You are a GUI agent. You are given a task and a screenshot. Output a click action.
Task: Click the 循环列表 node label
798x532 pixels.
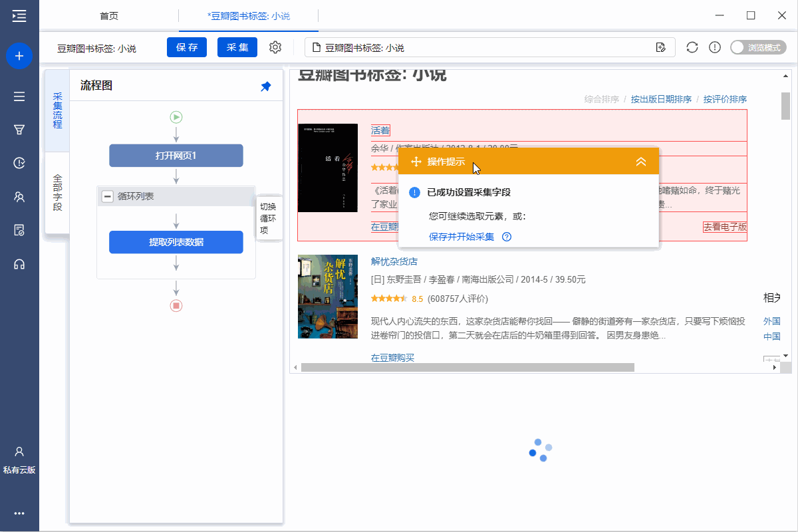(x=136, y=197)
